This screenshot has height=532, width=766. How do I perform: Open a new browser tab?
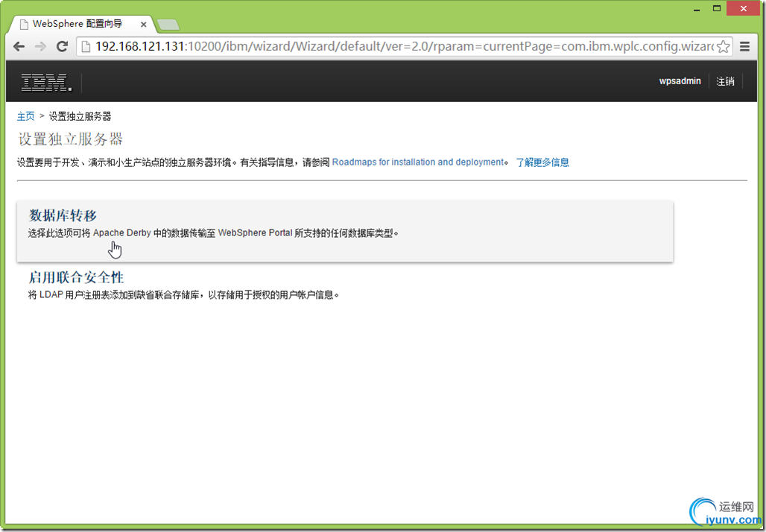click(168, 25)
